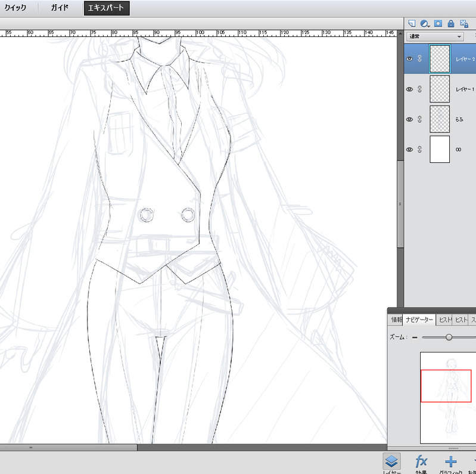
Task: Open the fx effects panel
Action: tap(422, 461)
